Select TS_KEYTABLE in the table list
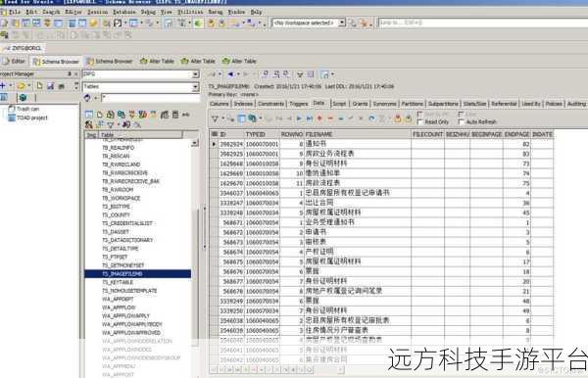Screen dimensions: 588x378 118,282
